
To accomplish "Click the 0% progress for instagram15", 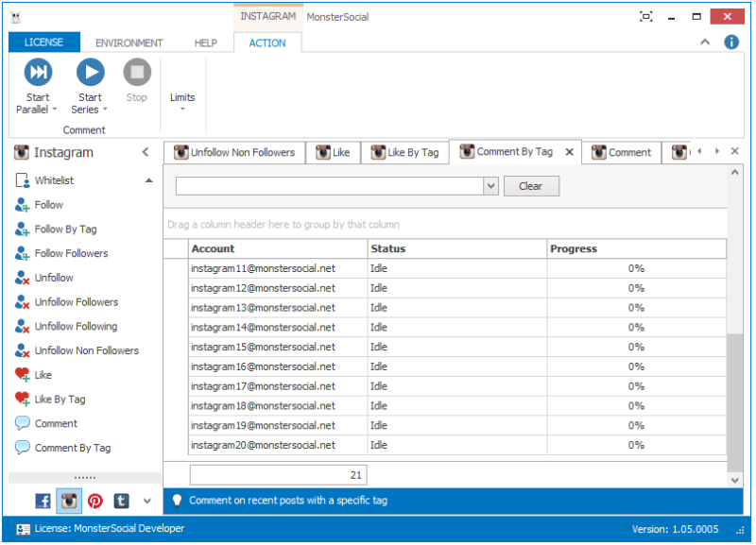I will tap(636, 348).
